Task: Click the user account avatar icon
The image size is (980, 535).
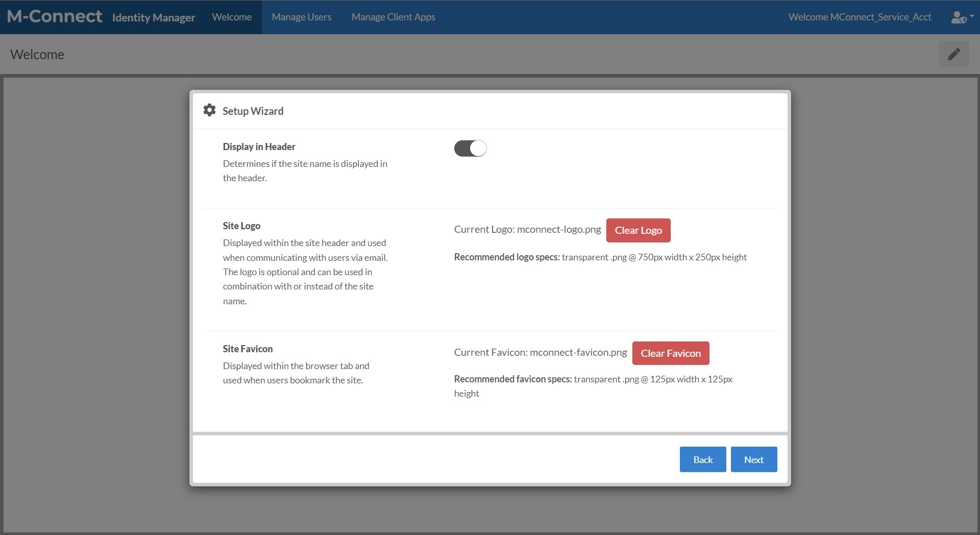Action: [958, 17]
